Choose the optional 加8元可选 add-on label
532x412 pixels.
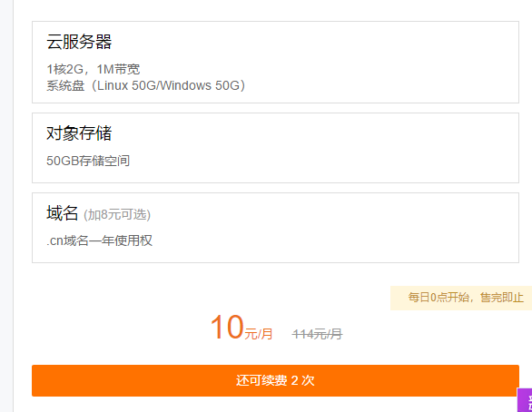(117, 215)
